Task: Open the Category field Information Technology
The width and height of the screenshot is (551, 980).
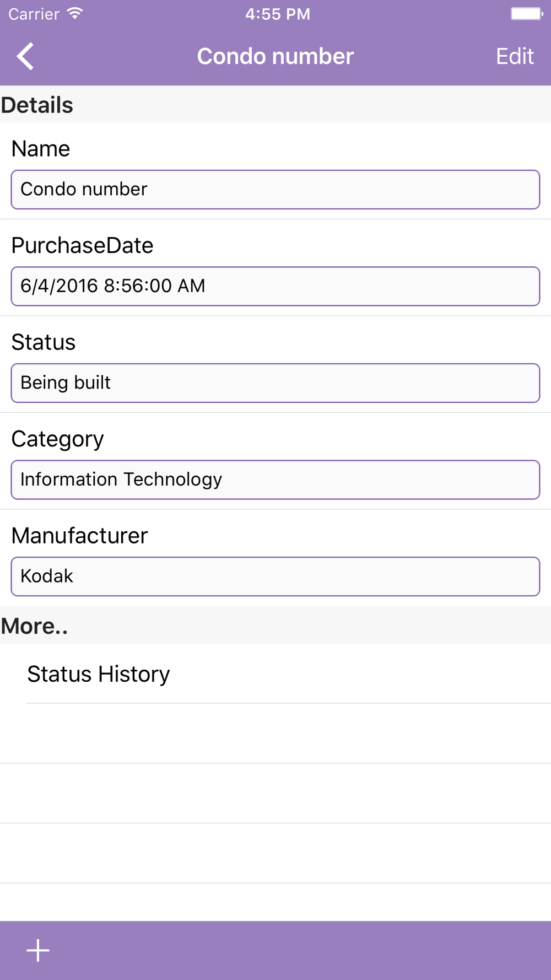Action: pos(275,480)
